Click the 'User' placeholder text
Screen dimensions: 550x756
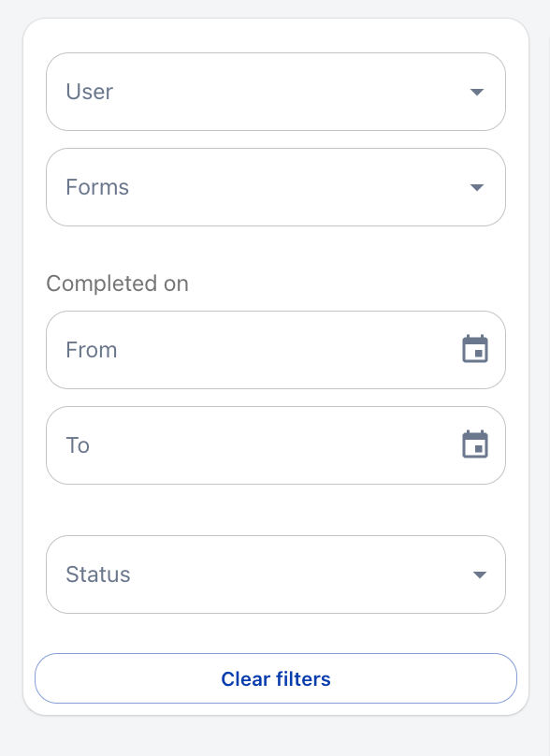click(x=89, y=92)
